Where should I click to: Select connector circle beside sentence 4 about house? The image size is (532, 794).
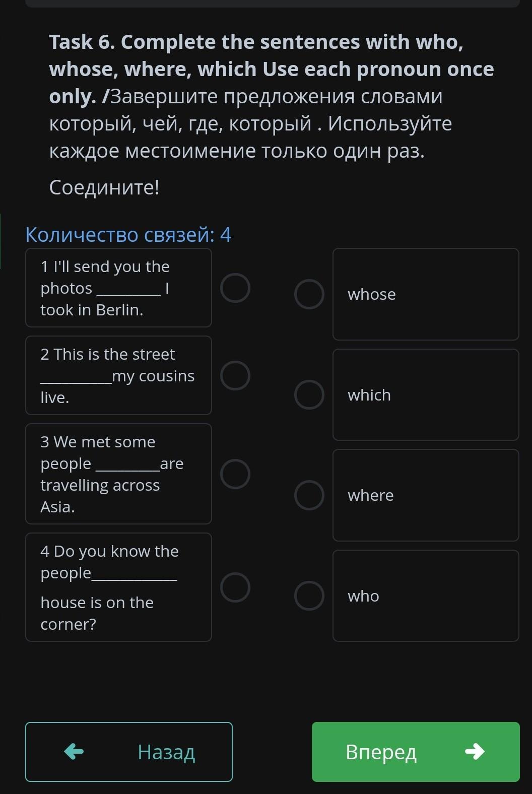(x=235, y=587)
